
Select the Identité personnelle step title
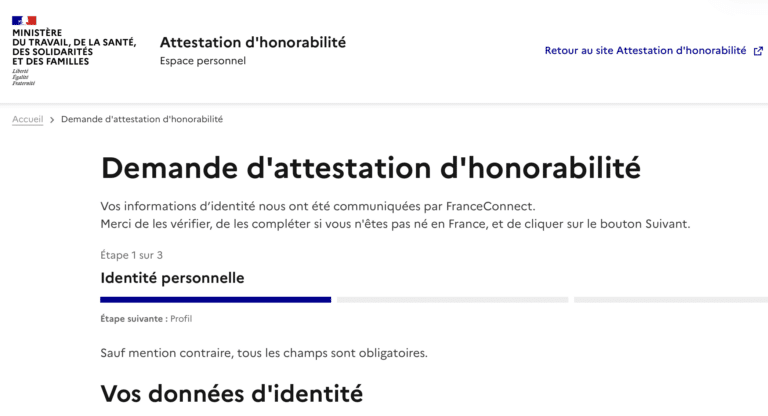pos(172,277)
